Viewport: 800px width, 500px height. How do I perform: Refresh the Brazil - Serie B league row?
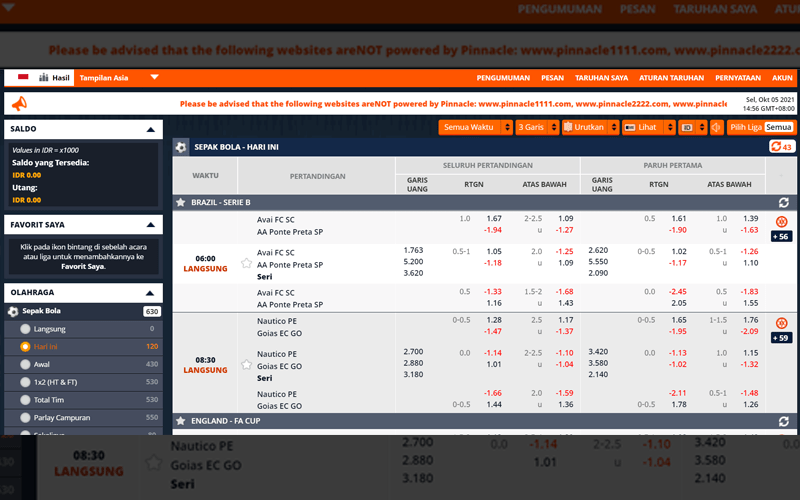tap(784, 202)
